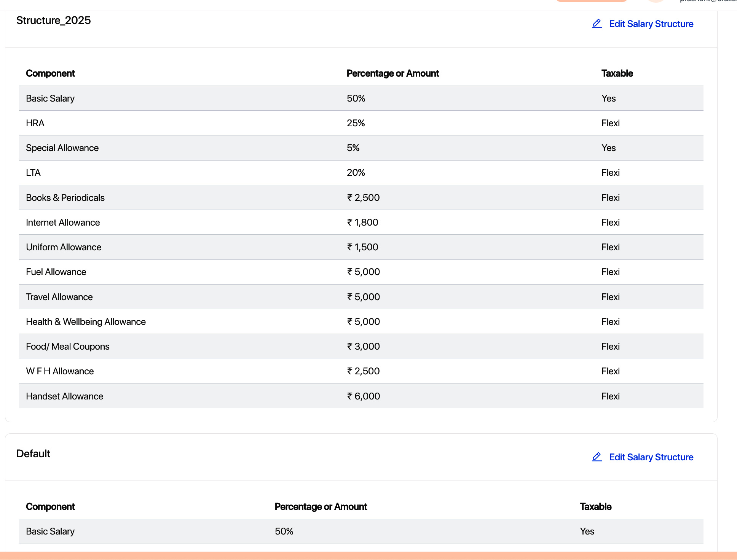Screen dimensions: 737x560
Task: Click the Fuel Allowance row
Action: [56, 272]
